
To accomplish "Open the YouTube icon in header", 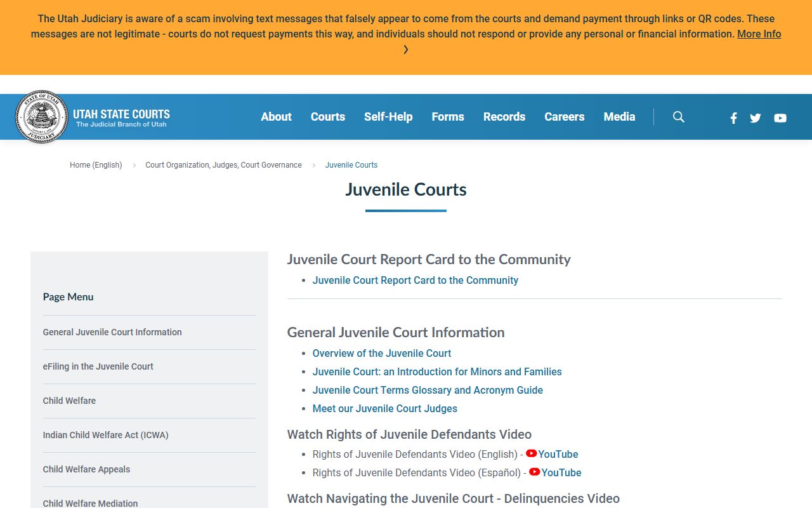I will coord(780,118).
